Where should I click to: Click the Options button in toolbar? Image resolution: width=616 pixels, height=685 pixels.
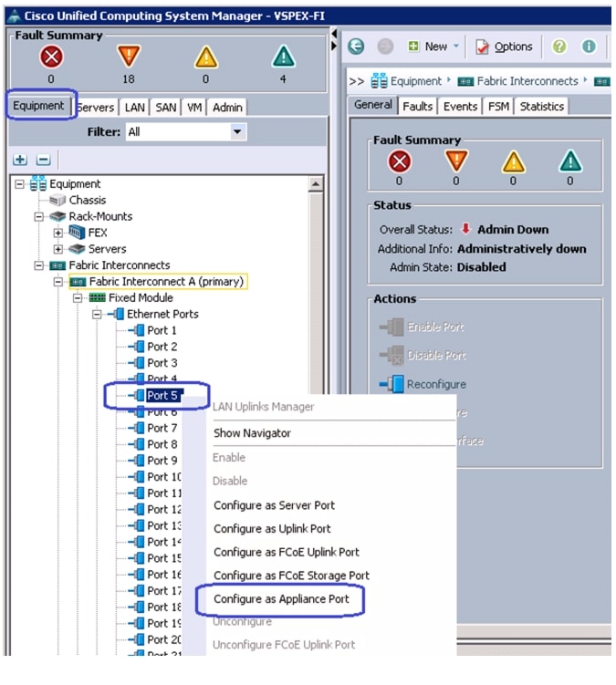tap(504, 47)
